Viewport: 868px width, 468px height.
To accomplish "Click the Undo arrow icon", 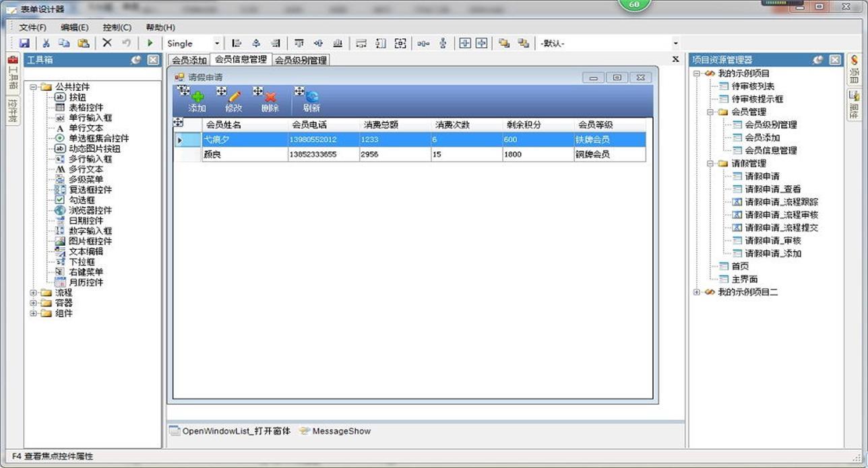I will [126, 43].
